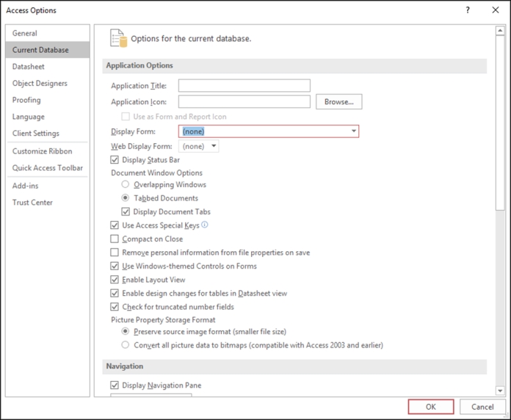Click the scroll down arrow on the scrollbar
Viewport: 511px width, 420px height.
[x=500, y=391]
